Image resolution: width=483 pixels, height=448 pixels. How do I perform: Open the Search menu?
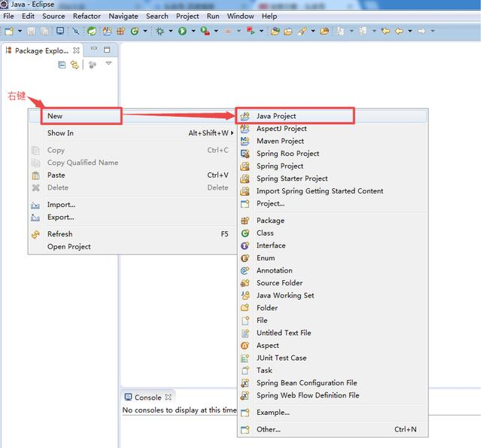(x=157, y=16)
